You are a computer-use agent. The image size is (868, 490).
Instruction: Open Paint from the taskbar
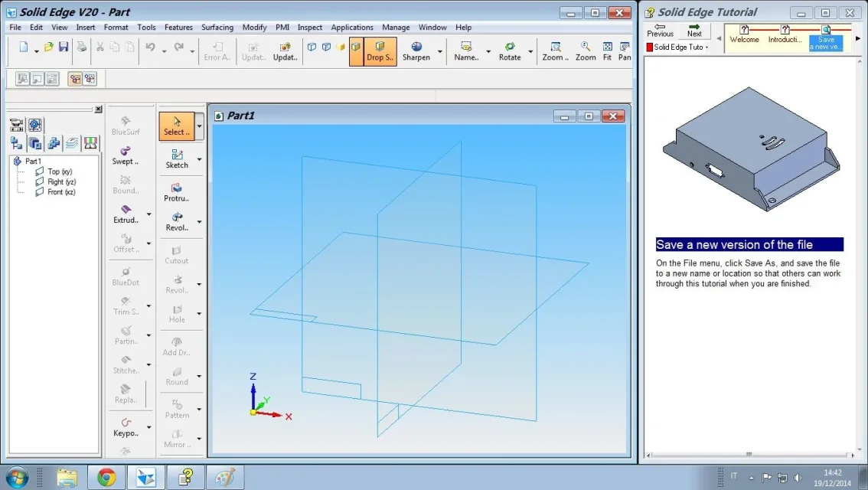(x=225, y=477)
